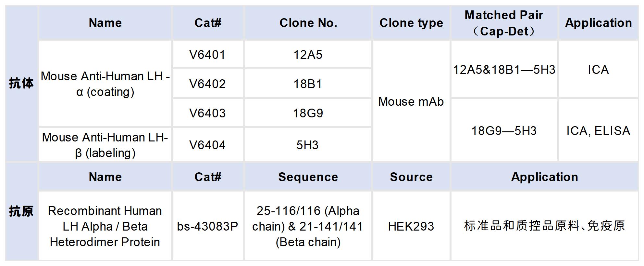Select the 抗体 row label
Screen dimensions: 644x266
[21, 83]
